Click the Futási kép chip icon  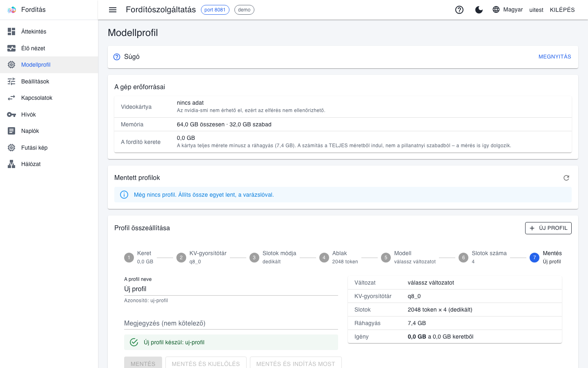click(11, 148)
